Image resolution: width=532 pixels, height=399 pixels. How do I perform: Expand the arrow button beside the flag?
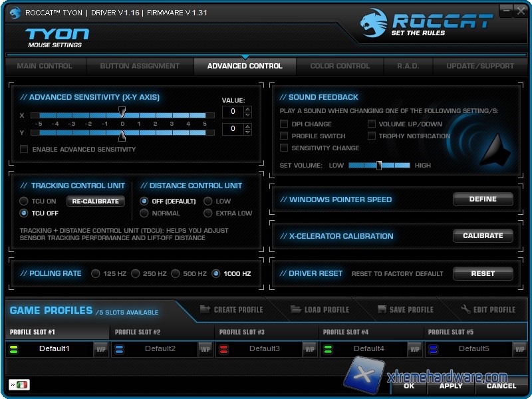coord(13,385)
